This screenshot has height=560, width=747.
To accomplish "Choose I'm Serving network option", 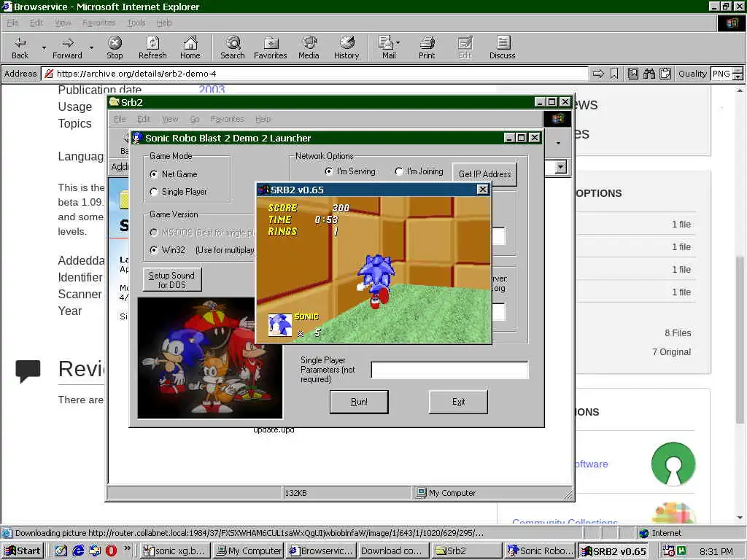I will (329, 171).
